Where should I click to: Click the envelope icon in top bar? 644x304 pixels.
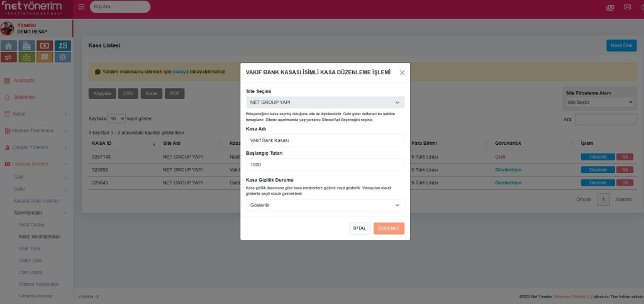pyautogui.click(x=627, y=7)
